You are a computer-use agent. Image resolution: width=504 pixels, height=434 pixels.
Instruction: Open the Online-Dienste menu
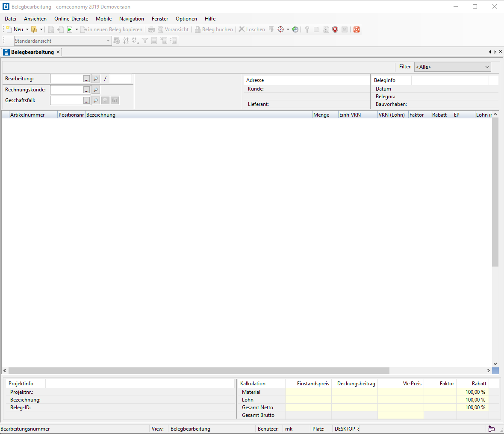tap(71, 19)
